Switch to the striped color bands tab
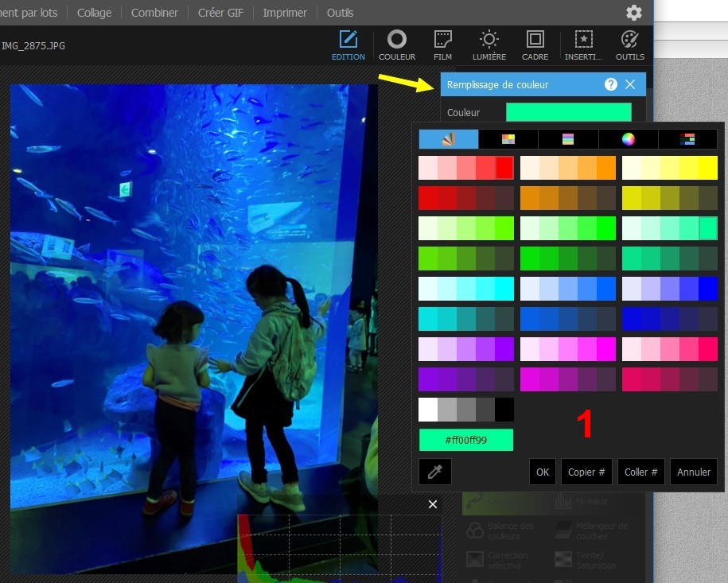Viewport: 728px width, 583px height. [568, 139]
